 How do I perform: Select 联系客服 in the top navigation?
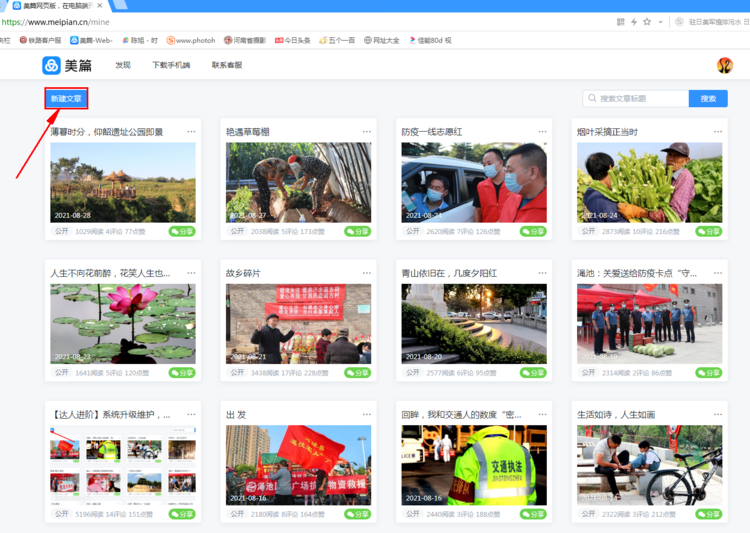coord(226,65)
